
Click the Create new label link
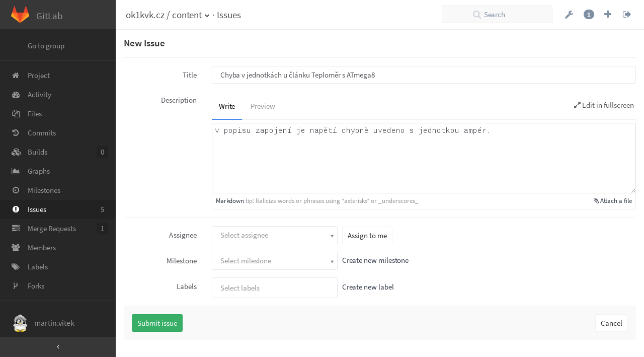tap(368, 287)
